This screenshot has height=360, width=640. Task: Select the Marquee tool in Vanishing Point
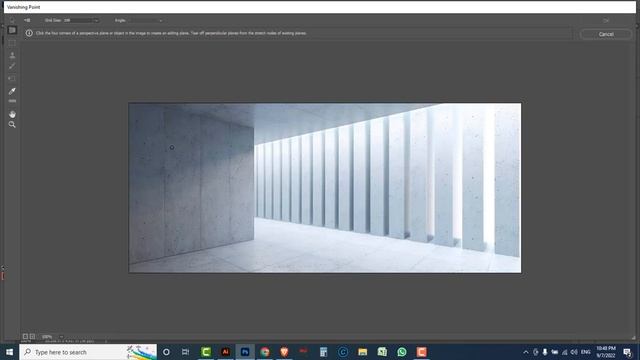pos(12,43)
